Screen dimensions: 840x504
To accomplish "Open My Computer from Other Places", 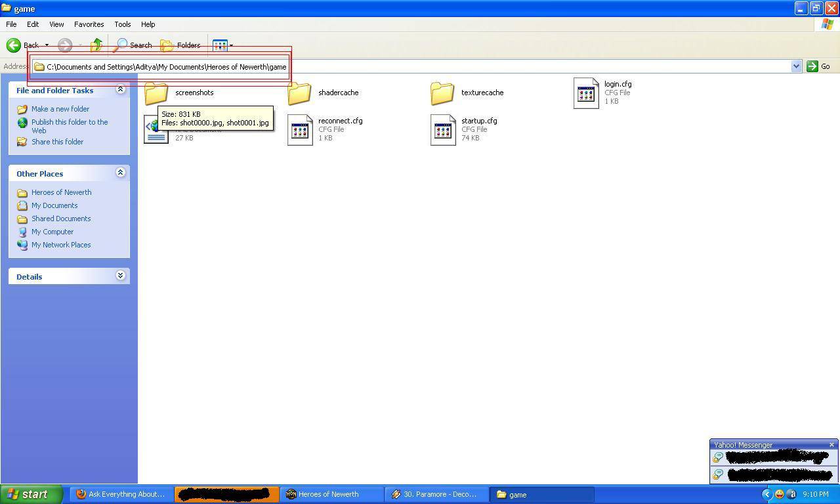I will 52,232.
